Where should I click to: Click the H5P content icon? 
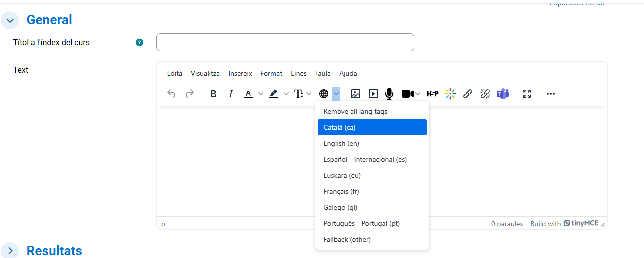coord(432,94)
